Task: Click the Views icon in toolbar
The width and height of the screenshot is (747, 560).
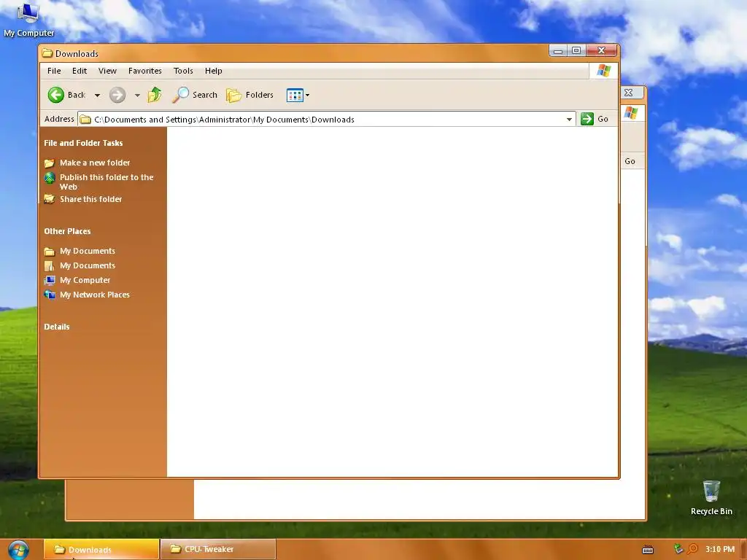Action: (295, 96)
